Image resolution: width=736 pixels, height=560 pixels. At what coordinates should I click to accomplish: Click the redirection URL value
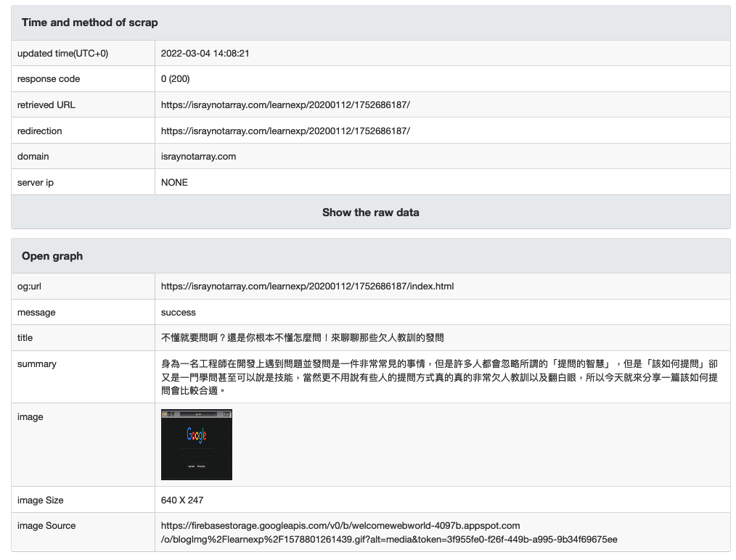285,131
